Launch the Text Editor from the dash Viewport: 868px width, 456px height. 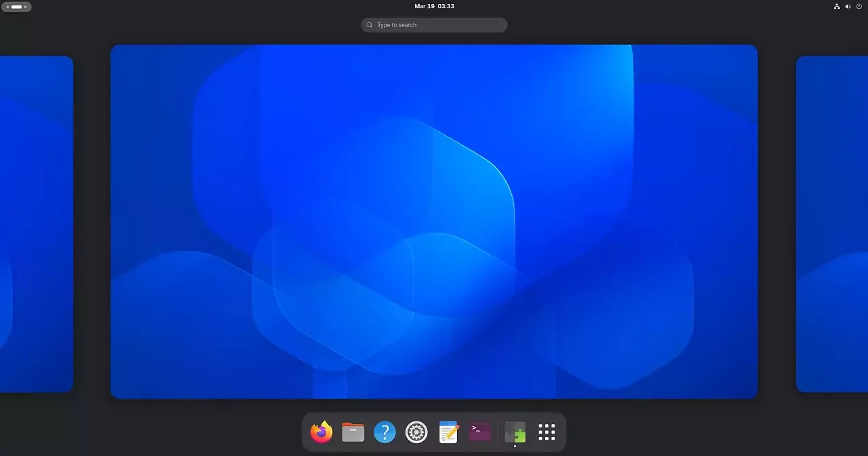(x=448, y=432)
